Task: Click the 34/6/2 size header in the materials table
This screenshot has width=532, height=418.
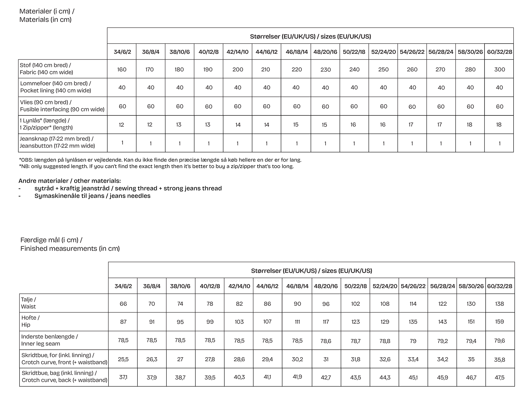Action: [x=122, y=52]
